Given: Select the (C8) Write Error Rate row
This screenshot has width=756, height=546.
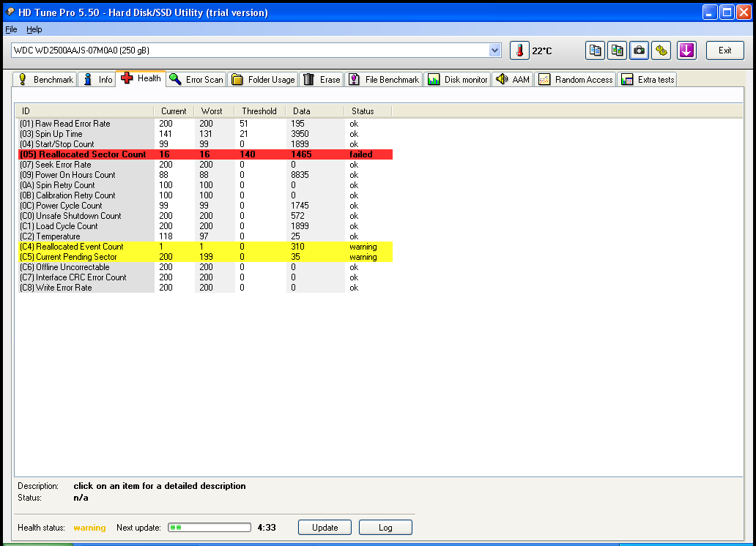Looking at the screenshot, I should (205, 288).
